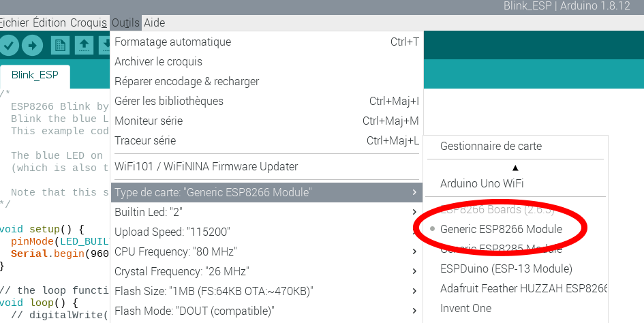Select the Arduino Uno WiFi board
This screenshot has width=644, height=323.
[482, 183]
